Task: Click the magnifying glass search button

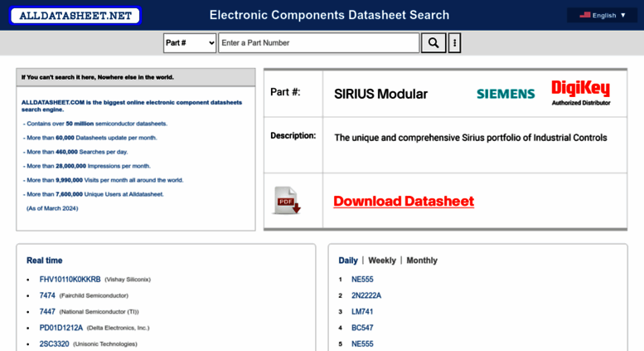Action: (x=433, y=43)
